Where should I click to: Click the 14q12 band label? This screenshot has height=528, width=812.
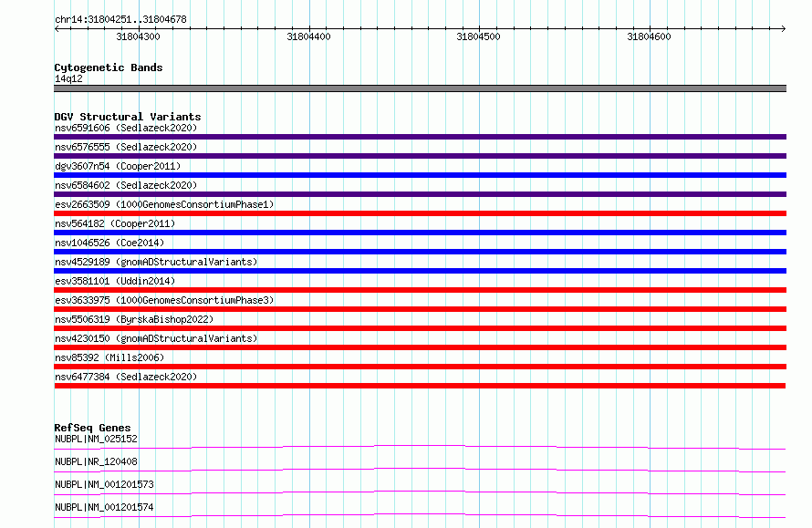pos(68,78)
